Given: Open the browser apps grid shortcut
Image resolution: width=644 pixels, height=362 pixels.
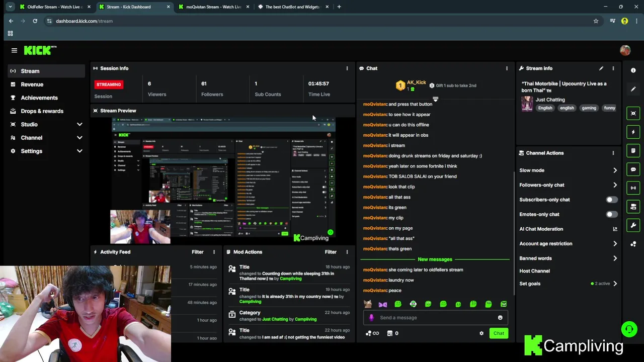Looking at the screenshot, I should point(10,33).
